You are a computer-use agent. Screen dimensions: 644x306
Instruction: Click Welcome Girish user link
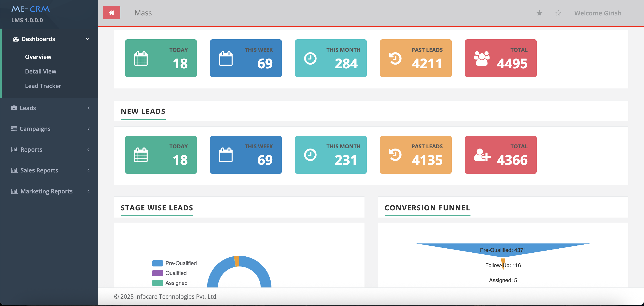click(597, 13)
